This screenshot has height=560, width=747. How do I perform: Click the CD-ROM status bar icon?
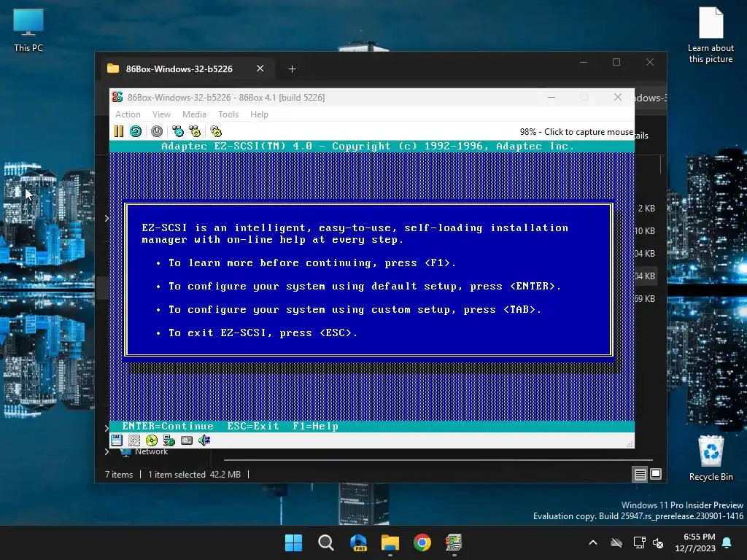152,440
